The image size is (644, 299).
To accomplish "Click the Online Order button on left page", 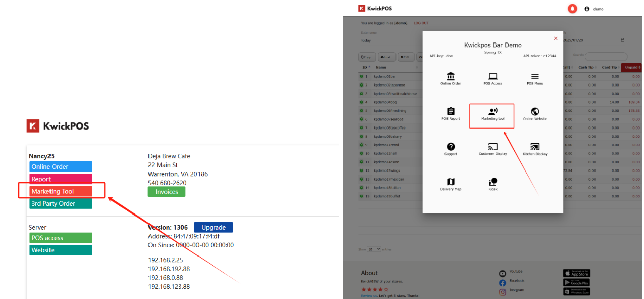I will (61, 166).
